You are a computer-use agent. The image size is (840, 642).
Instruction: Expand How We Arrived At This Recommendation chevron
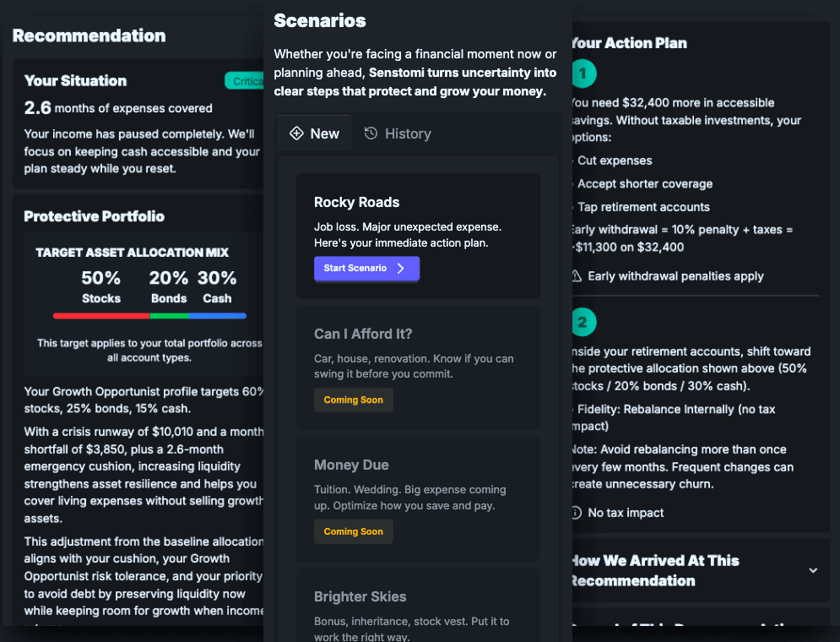[813, 570]
